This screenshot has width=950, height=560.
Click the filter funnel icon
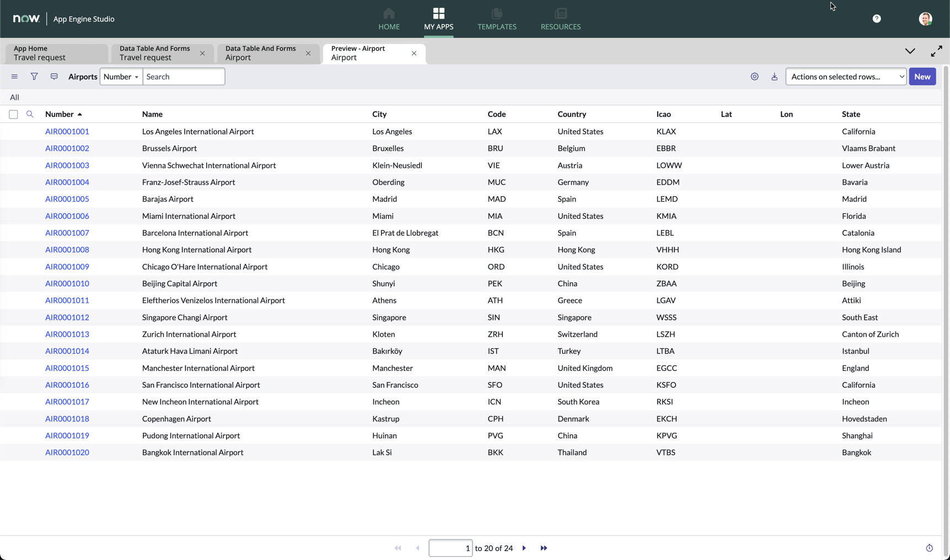[34, 77]
